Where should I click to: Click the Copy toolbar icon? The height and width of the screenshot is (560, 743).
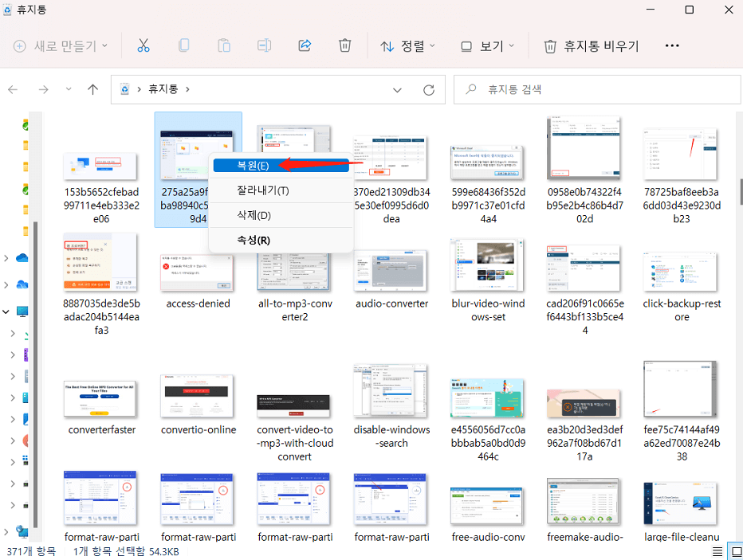pos(184,45)
